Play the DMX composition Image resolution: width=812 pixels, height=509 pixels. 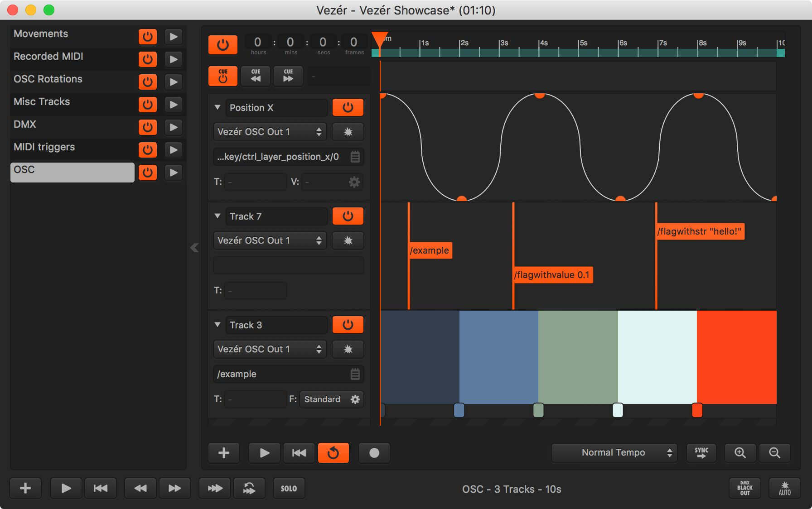click(174, 127)
